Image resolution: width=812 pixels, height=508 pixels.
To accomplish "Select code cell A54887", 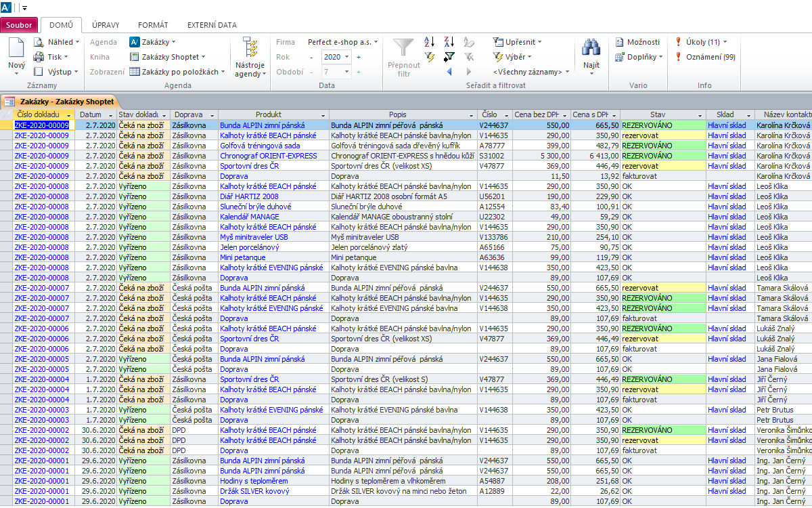I will point(495,481).
